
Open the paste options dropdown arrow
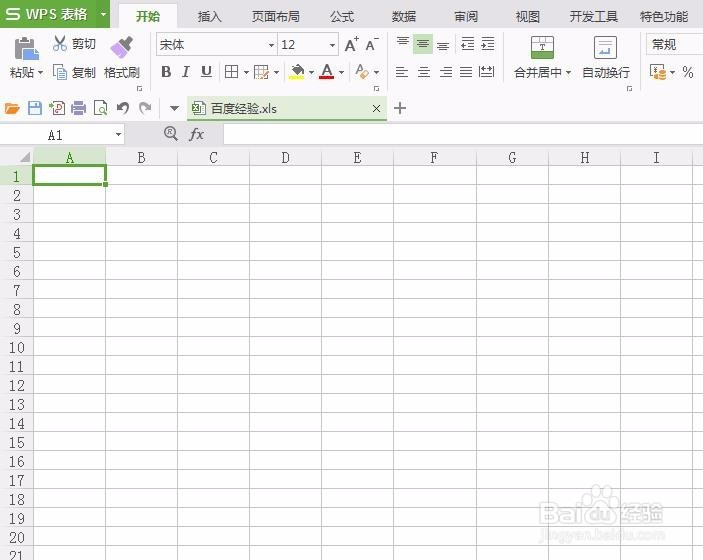[40, 72]
